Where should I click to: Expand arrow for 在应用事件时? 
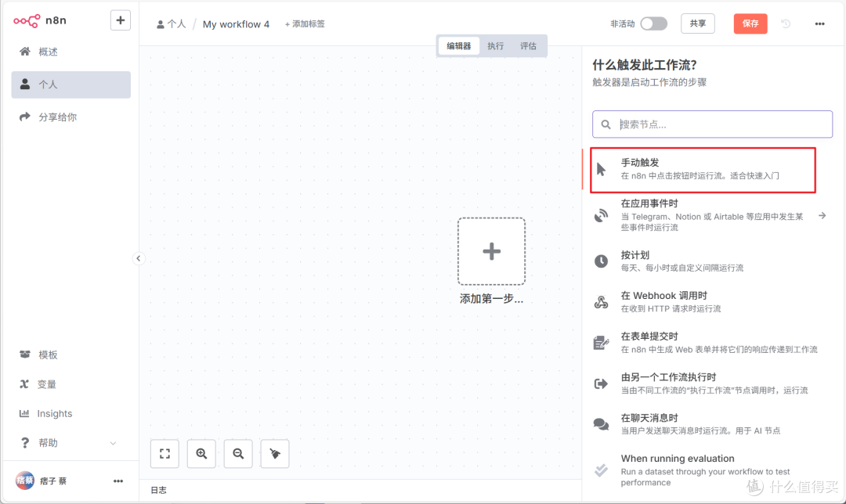pyautogui.click(x=822, y=216)
